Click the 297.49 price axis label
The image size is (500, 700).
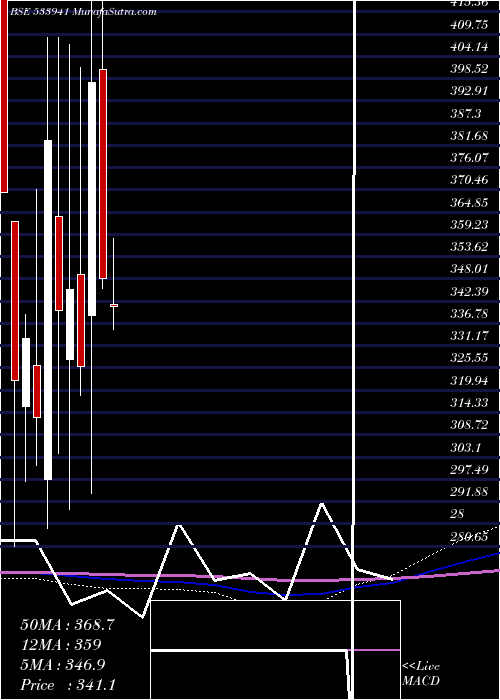pyautogui.click(x=469, y=470)
